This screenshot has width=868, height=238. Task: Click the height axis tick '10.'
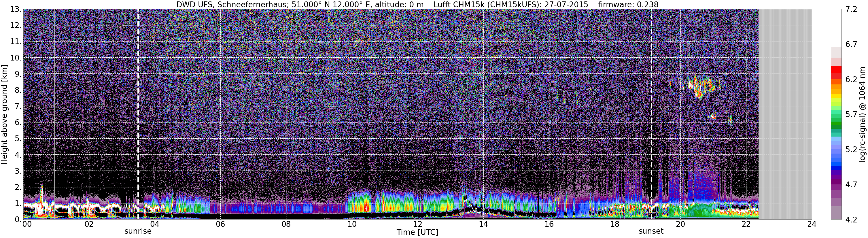(16, 58)
